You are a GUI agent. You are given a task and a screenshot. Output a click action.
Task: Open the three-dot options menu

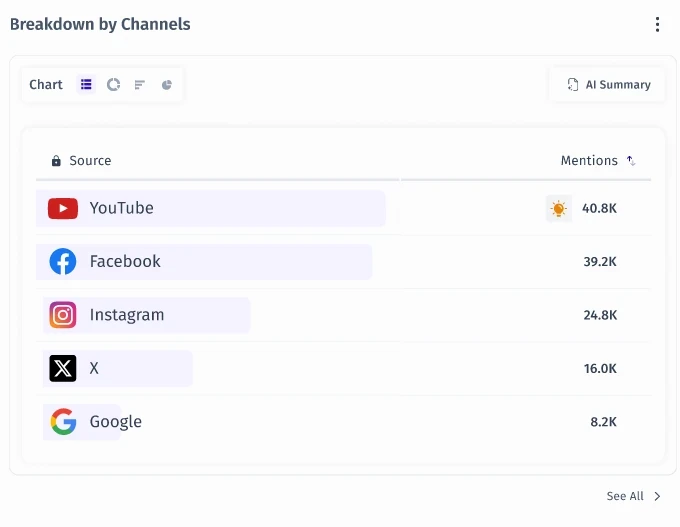point(657,24)
